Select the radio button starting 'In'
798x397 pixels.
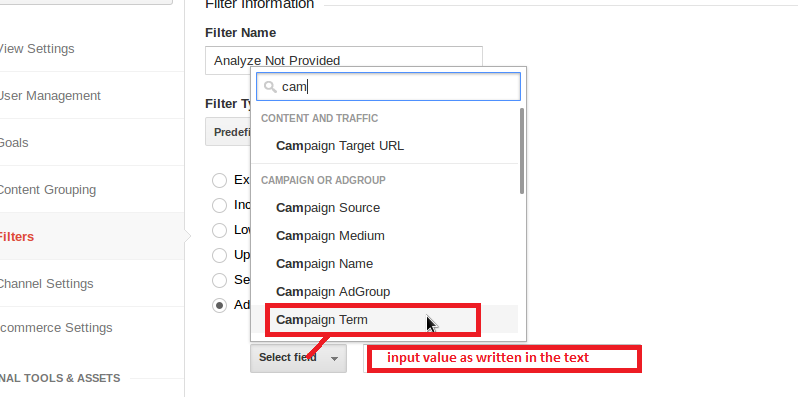tap(219, 205)
